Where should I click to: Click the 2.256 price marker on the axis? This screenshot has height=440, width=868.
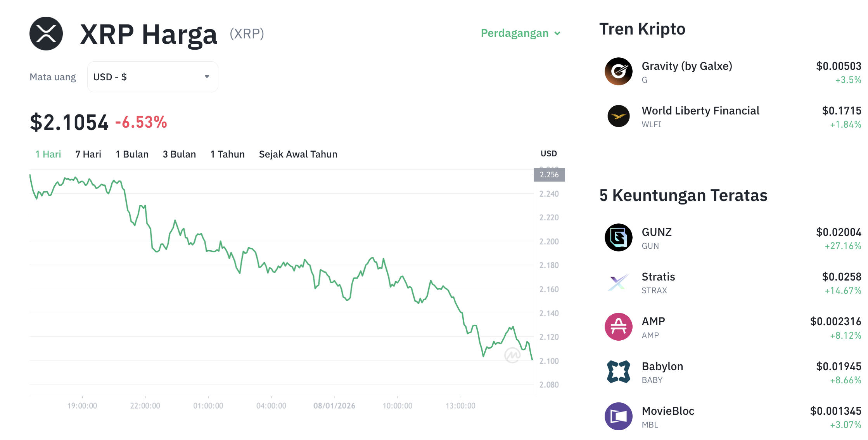(x=549, y=175)
